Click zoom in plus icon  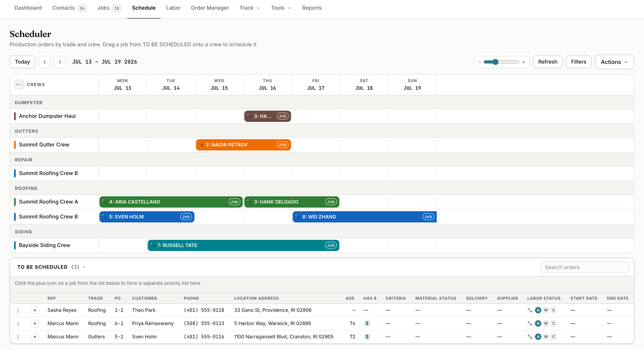[523, 62]
